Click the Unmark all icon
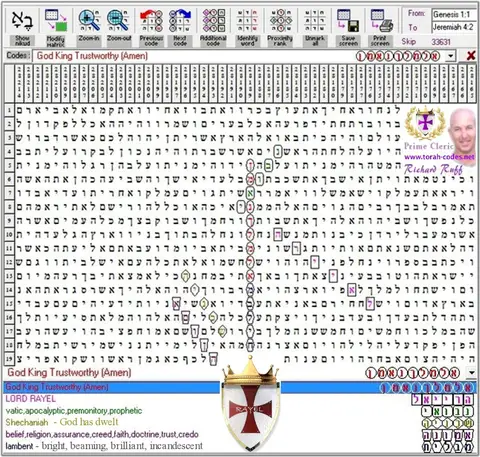This screenshot has height=457, width=480. tap(315, 20)
